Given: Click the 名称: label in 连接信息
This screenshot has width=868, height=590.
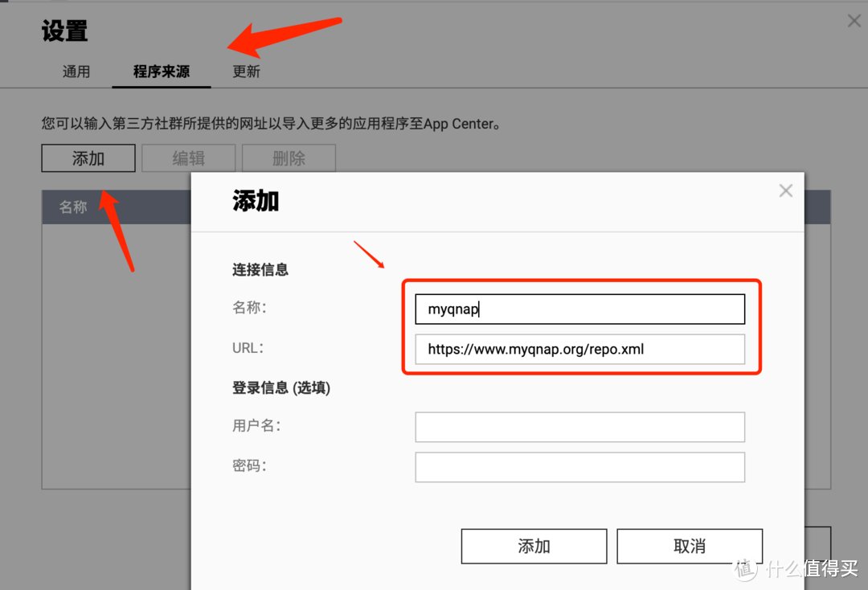Looking at the screenshot, I should coord(249,307).
